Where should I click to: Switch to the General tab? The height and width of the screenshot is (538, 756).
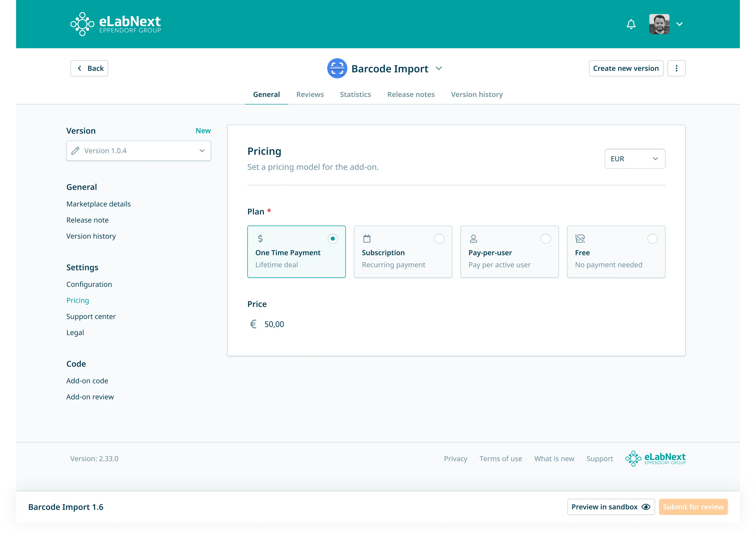coord(266,94)
